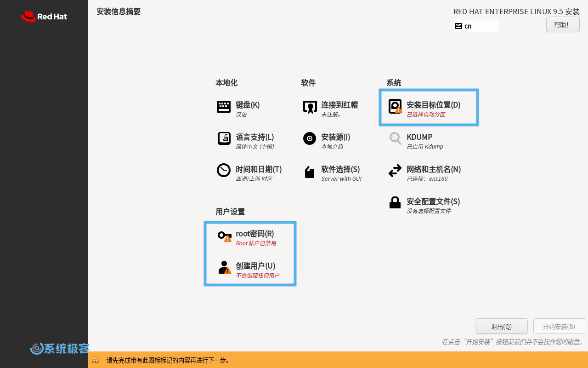The height and width of the screenshot is (368, 588).
Task: Open KDUMP configuration label
Action: (419, 137)
